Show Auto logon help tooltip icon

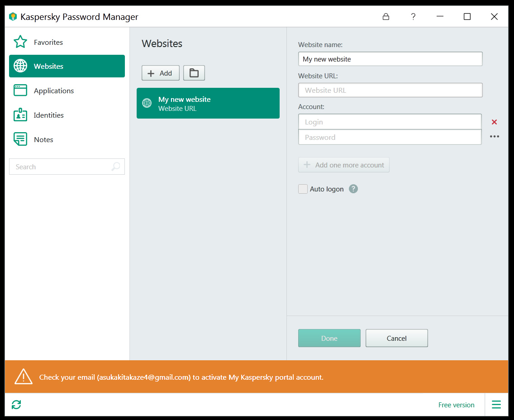353,189
